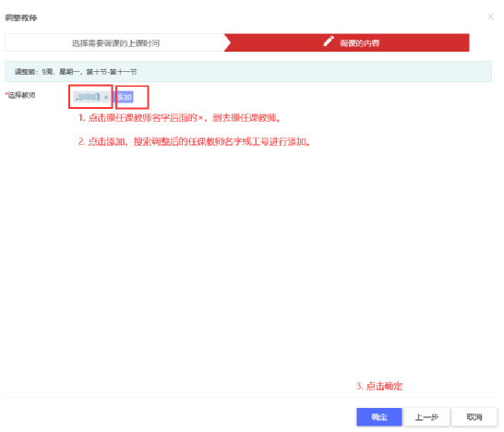Viewport: 504px width, 432px height.
Task: Click the red 3. 点击确定 annotation
Action: (379, 386)
